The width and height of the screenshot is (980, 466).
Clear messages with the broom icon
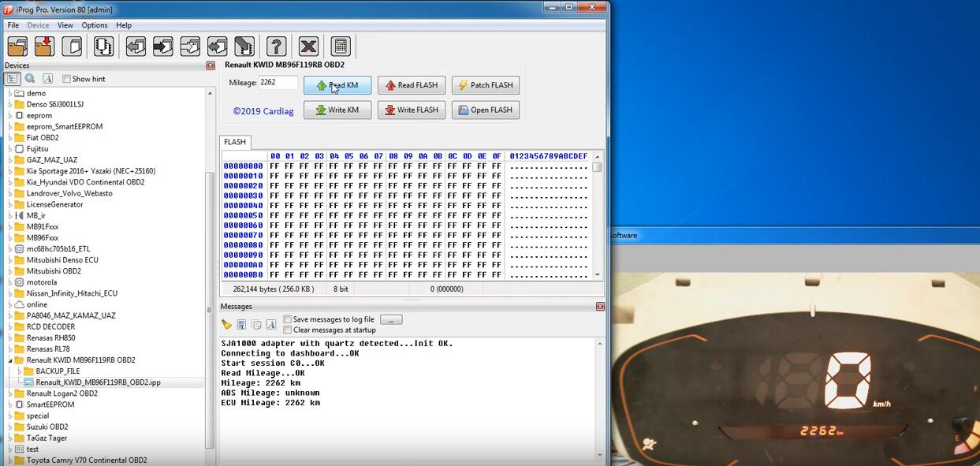click(226, 324)
